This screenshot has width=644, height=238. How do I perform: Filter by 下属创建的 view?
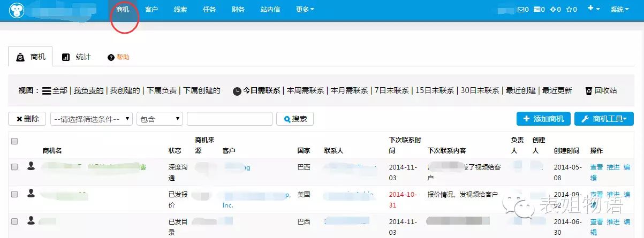(x=202, y=90)
